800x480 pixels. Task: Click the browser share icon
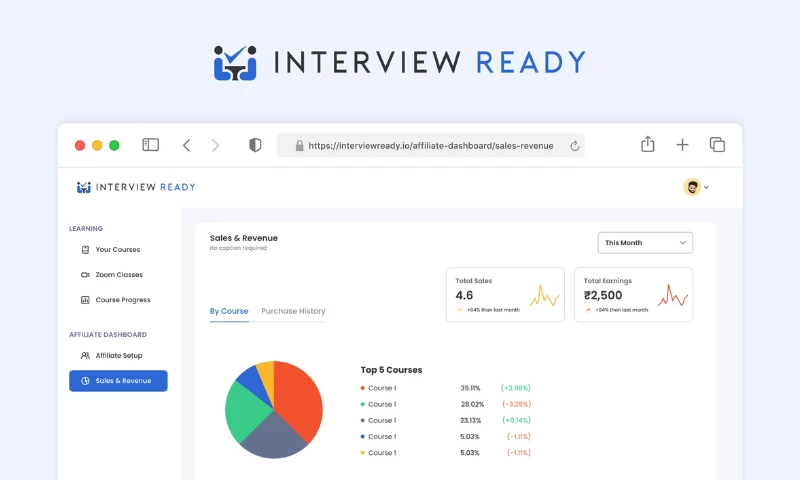pyautogui.click(x=647, y=144)
